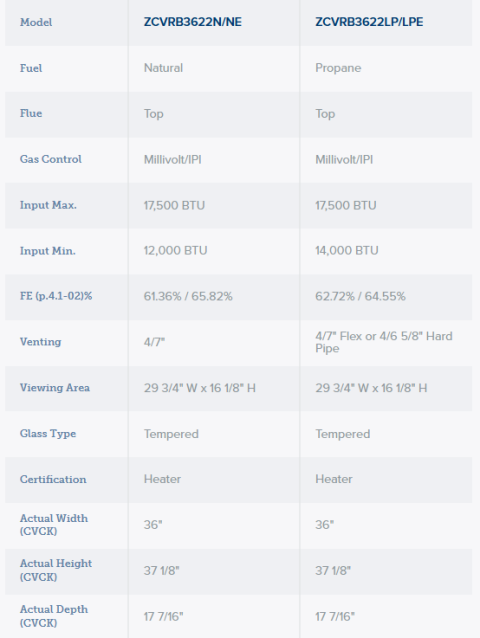This screenshot has width=480, height=638.
Task: Click the Venting row label
Action: click(x=40, y=342)
